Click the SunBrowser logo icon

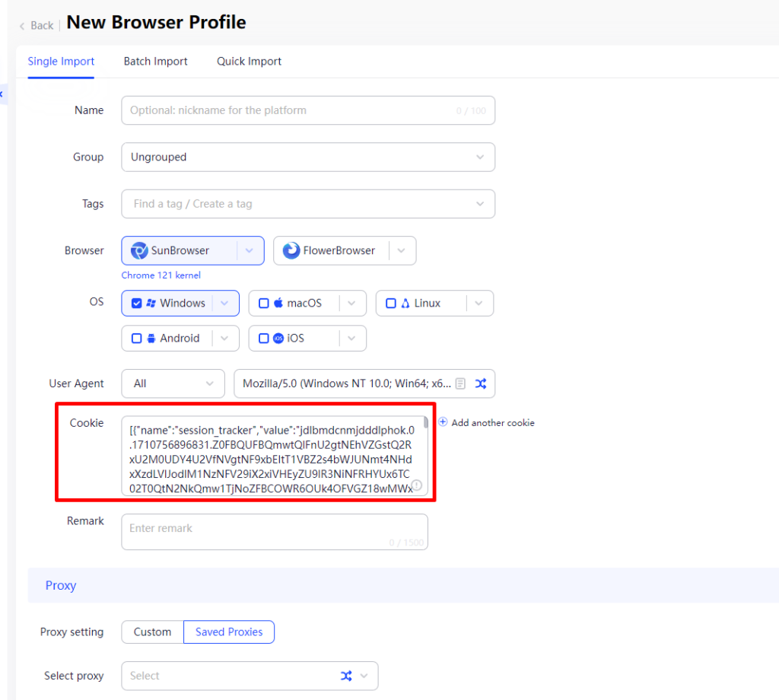139,250
